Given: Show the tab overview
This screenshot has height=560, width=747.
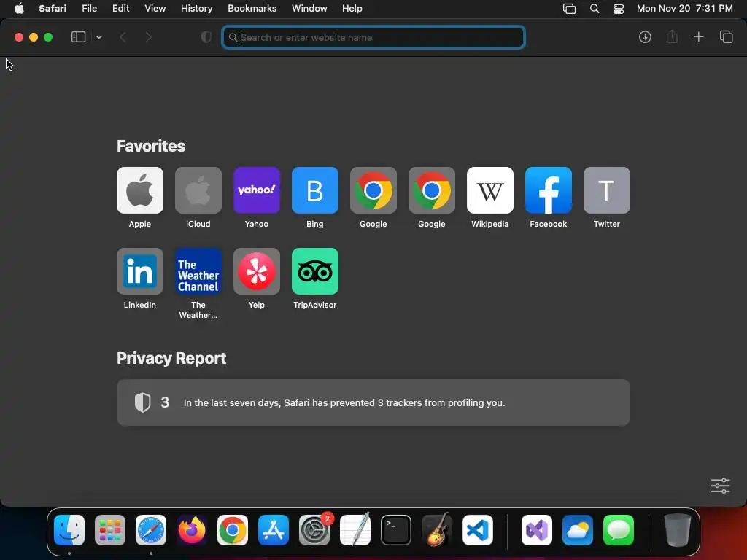Looking at the screenshot, I should click(x=726, y=36).
